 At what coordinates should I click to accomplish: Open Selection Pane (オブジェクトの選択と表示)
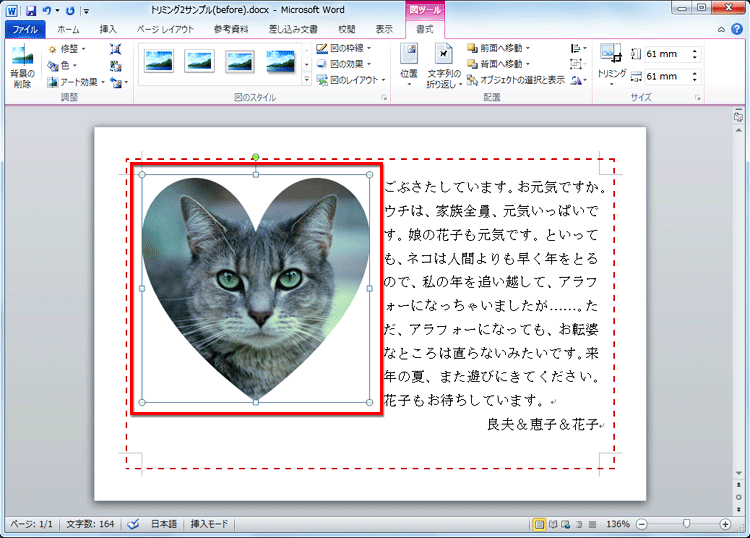(516, 80)
